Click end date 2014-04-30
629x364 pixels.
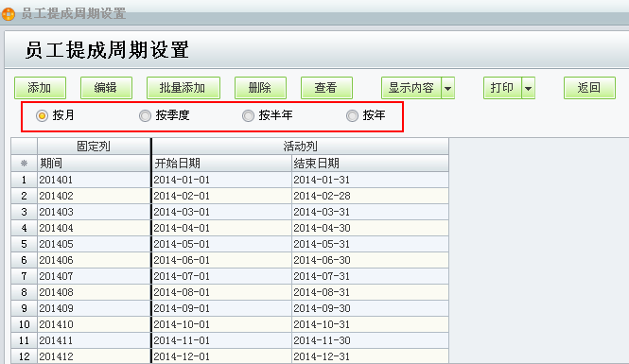point(370,228)
